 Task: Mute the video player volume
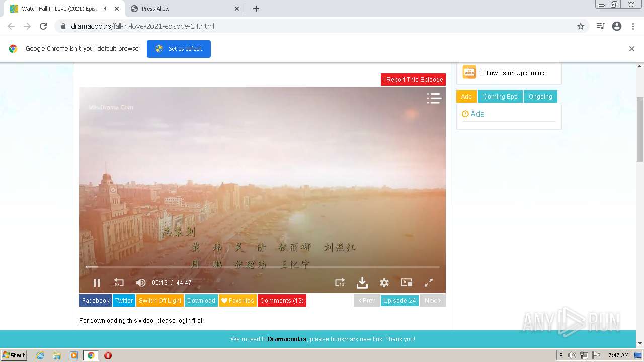[141, 283]
